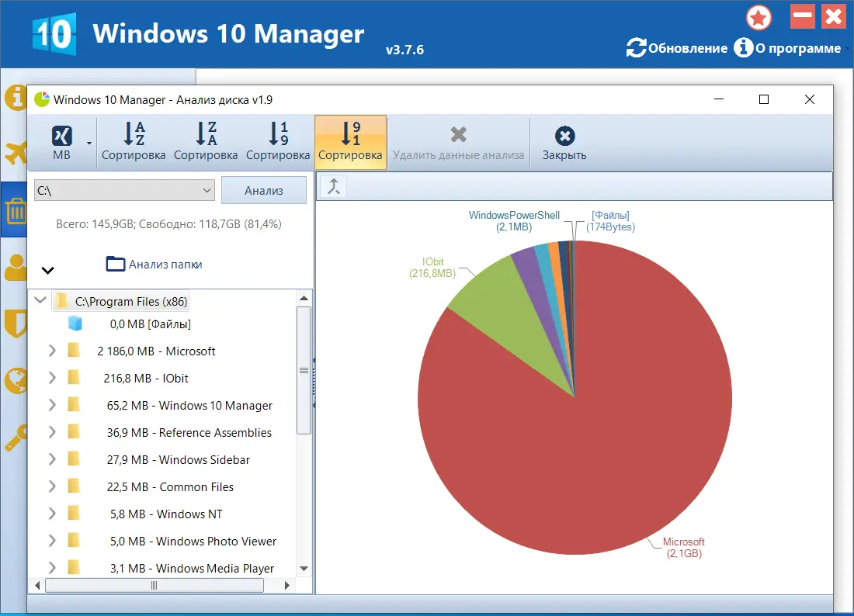Sort by size descending 9 to 1
This screenshot has width=854, height=616.
point(350,143)
